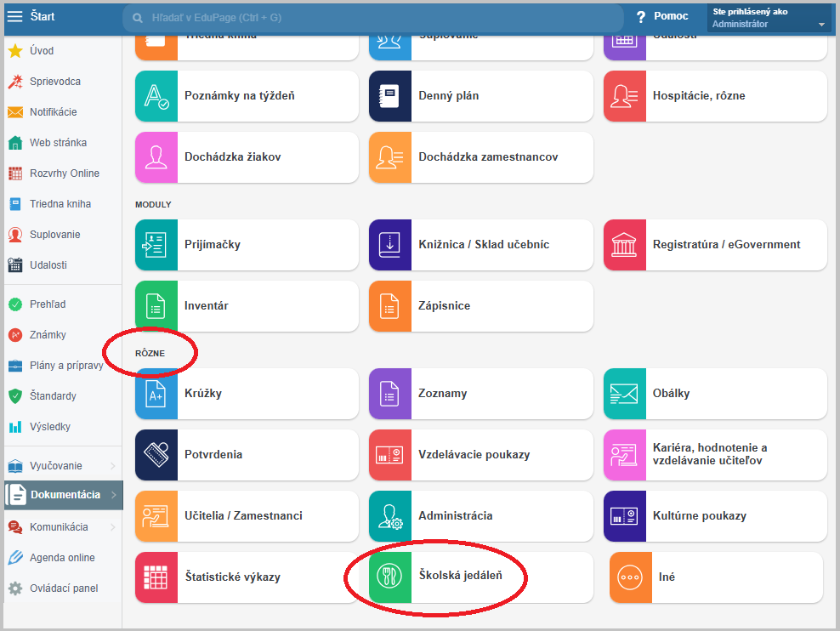Click the Úvod star icon in sidebar

tap(15, 51)
